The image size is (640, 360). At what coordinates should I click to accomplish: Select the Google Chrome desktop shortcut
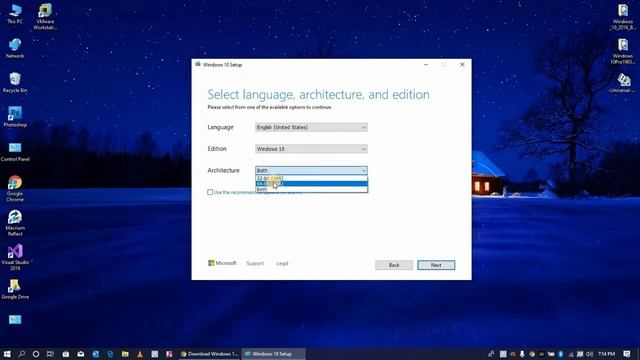click(x=15, y=189)
